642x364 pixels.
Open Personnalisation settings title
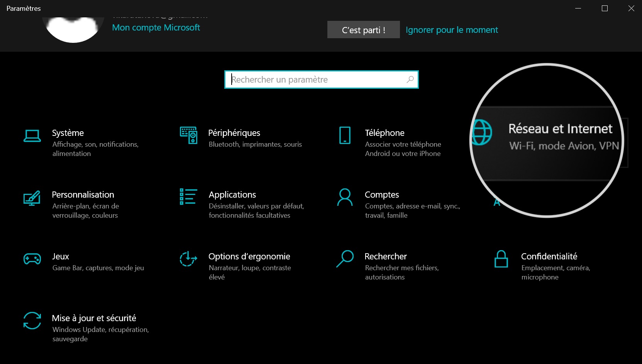83,195
